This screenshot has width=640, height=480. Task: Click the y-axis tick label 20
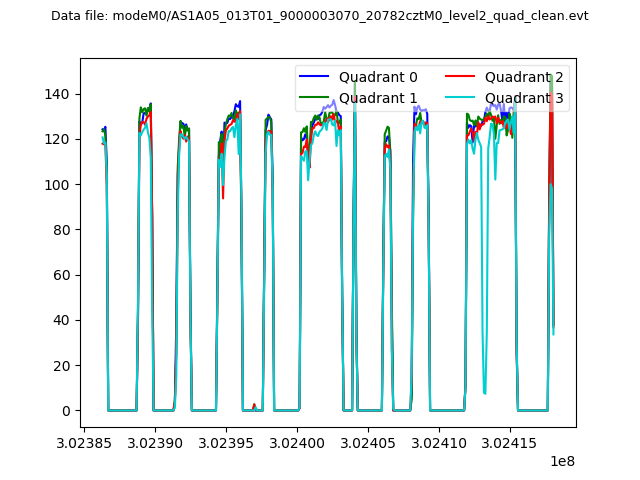click(65, 366)
